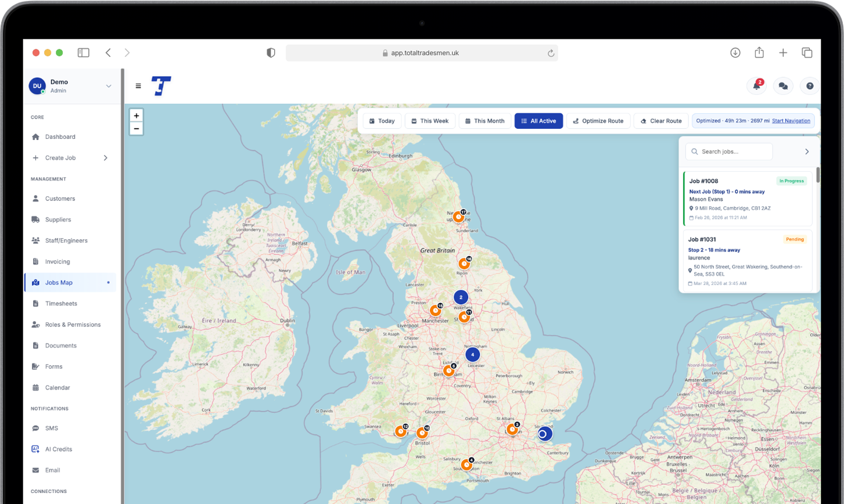Image resolution: width=844 pixels, height=504 pixels.
Task: Click the browser forward arrow
Action: click(x=127, y=53)
